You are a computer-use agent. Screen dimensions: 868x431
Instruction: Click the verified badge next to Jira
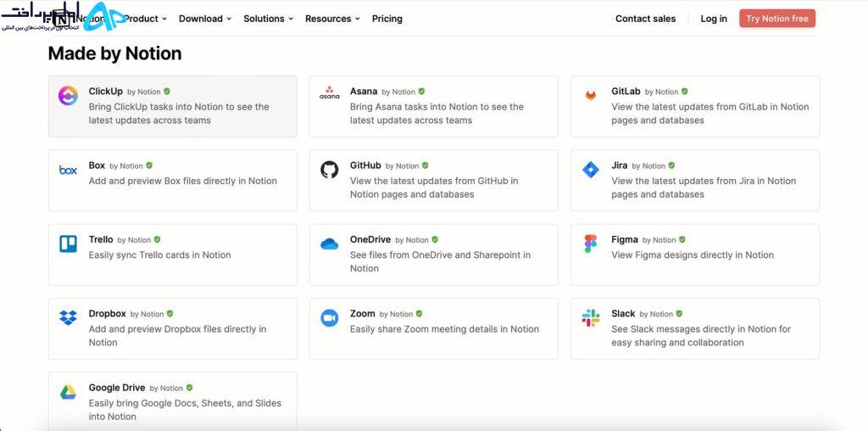coord(671,165)
